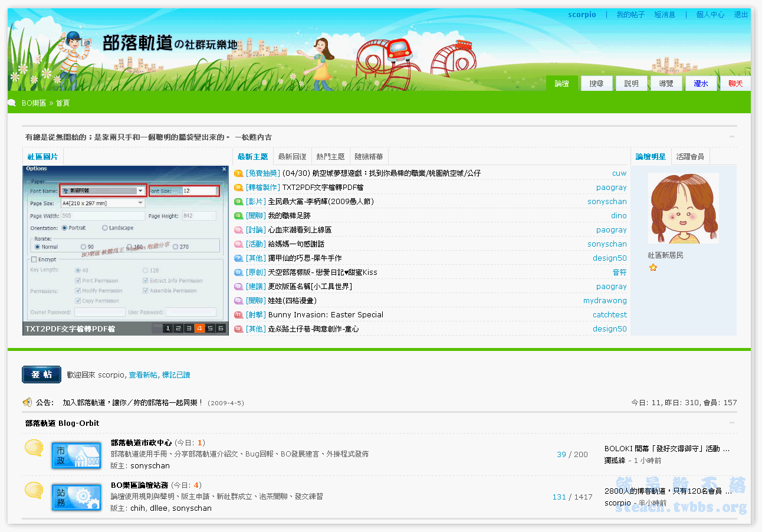Switch to the 熱門主題 tab
The height and width of the screenshot is (532, 762).
(x=330, y=157)
